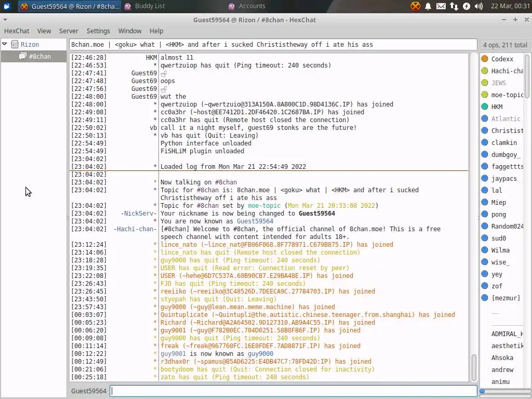The image size is (532, 399).
Task: Open the Xfce application menu icon
Action: point(7,6)
